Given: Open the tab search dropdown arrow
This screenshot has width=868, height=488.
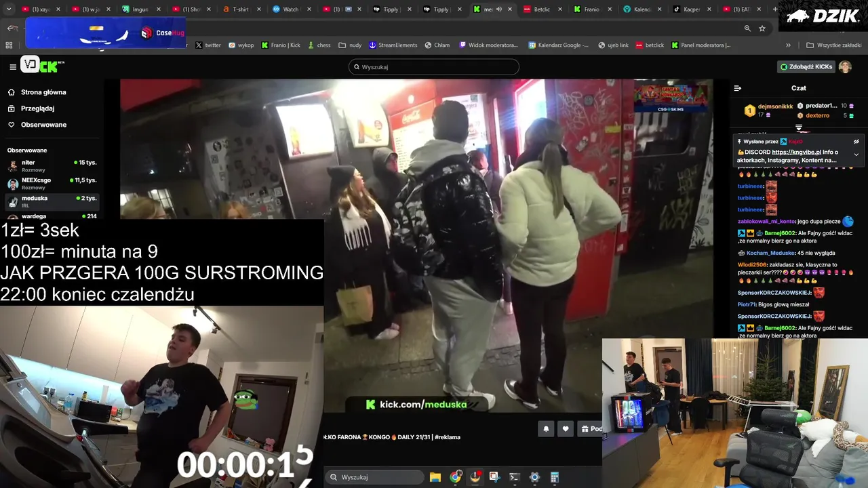Looking at the screenshot, I should pos(9,9).
